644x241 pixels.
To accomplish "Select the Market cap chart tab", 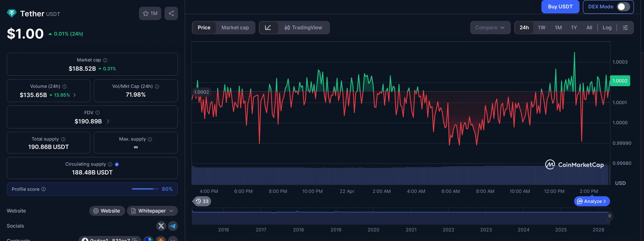I will pos(235,27).
